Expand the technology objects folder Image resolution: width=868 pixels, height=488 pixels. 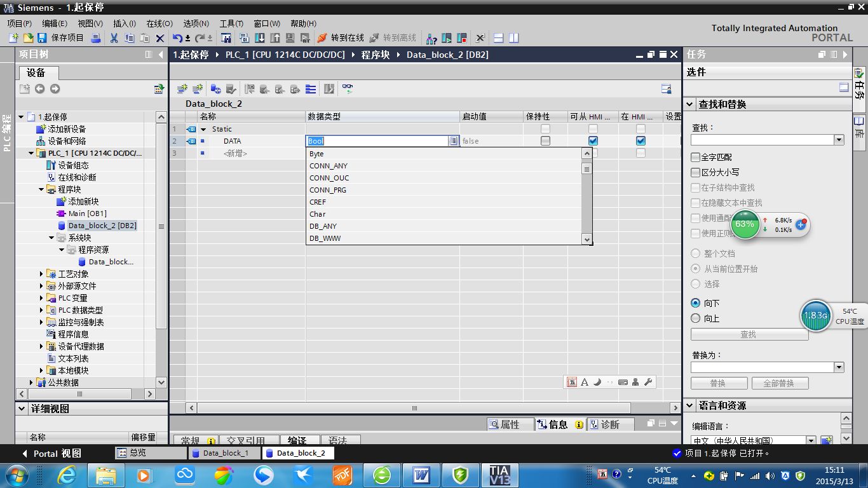[x=41, y=274]
